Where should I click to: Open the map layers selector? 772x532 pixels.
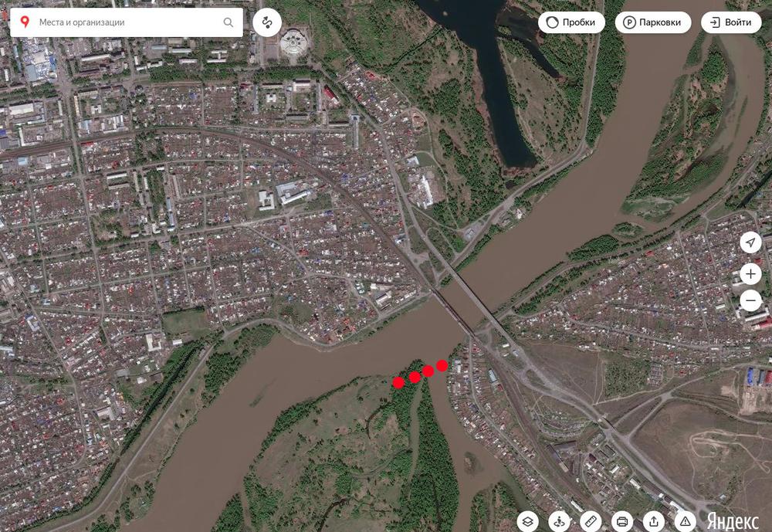(x=528, y=521)
